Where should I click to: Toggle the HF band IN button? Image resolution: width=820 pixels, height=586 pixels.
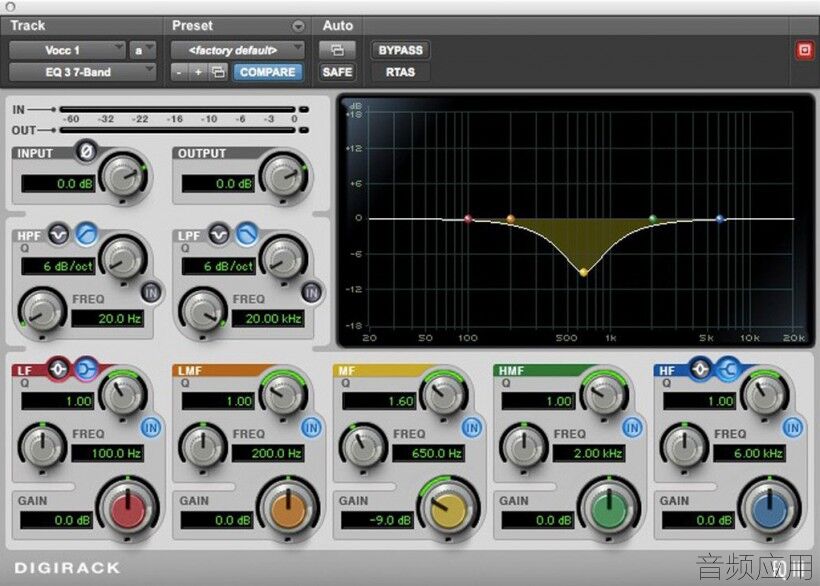coord(793,428)
